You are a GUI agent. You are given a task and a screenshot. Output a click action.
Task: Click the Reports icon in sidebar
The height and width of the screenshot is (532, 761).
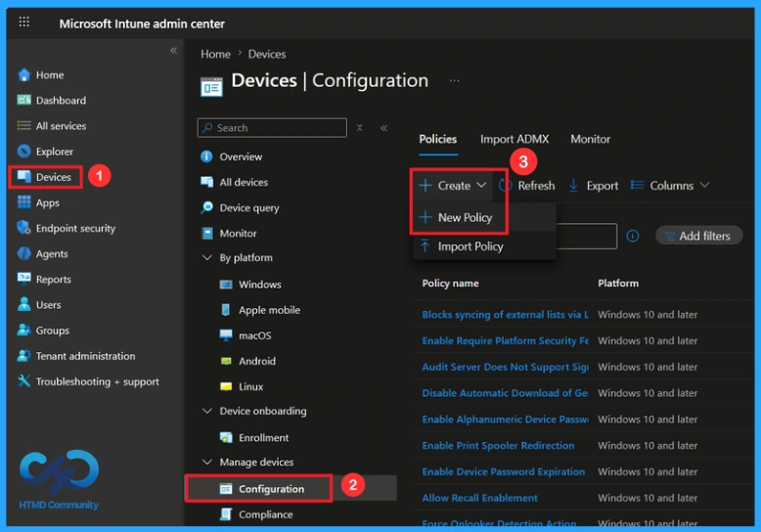[23, 279]
